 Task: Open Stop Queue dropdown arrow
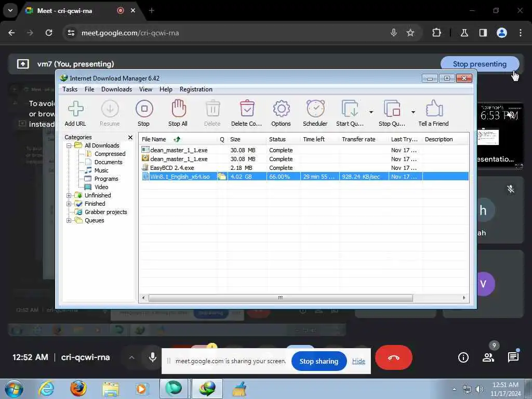point(413,112)
